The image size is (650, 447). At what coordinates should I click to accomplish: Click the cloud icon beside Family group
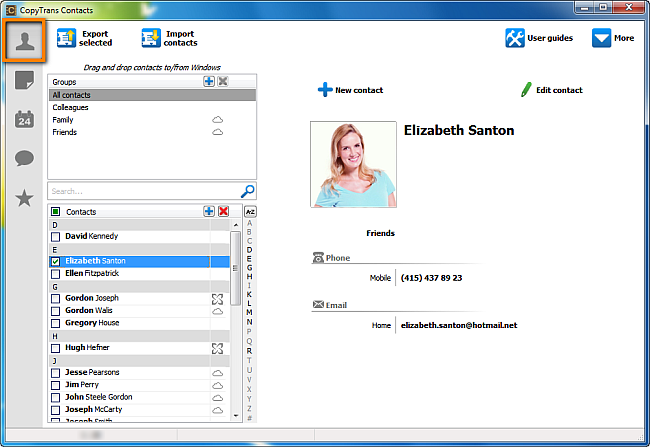coord(218,120)
